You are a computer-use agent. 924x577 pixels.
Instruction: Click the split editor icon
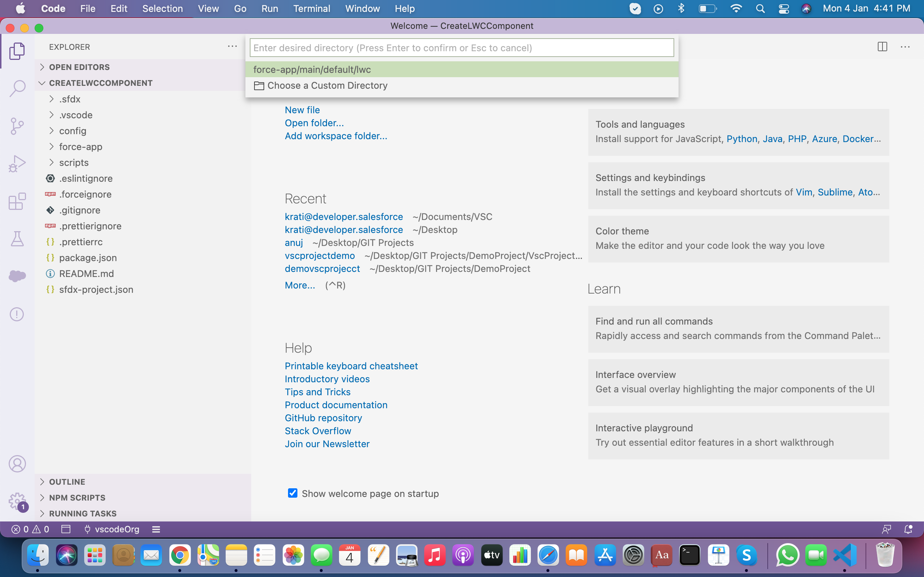click(882, 47)
